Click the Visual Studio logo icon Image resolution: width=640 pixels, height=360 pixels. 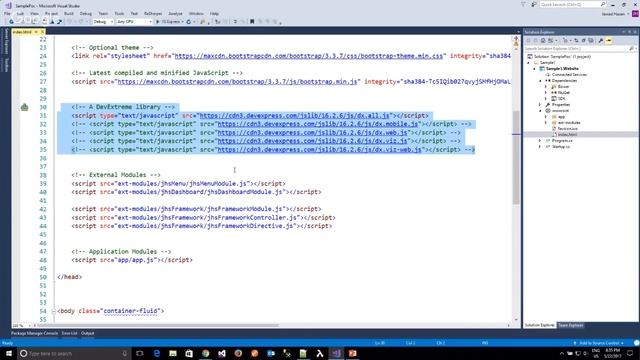coord(8,5)
